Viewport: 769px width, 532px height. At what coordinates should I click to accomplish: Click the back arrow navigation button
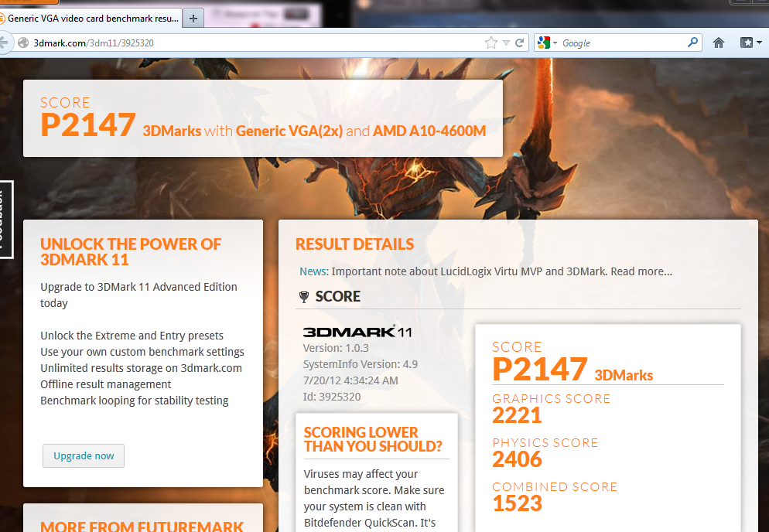click(4, 43)
